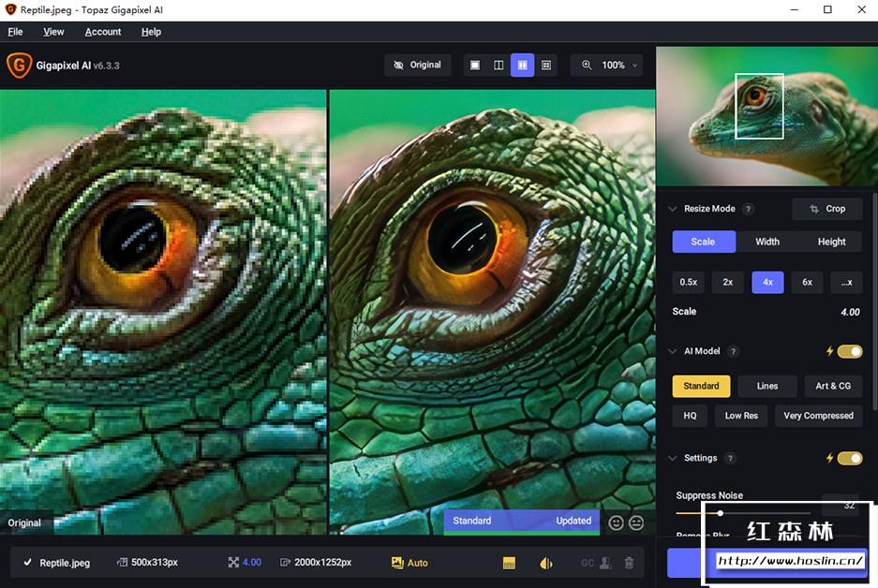The width and height of the screenshot is (878, 588).
Task: Select the Scale resize tab
Action: pyautogui.click(x=704, y=242)
